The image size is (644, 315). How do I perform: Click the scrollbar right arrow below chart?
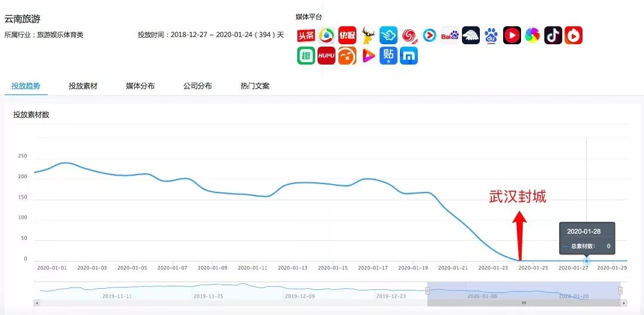click(x=624, y=303)
